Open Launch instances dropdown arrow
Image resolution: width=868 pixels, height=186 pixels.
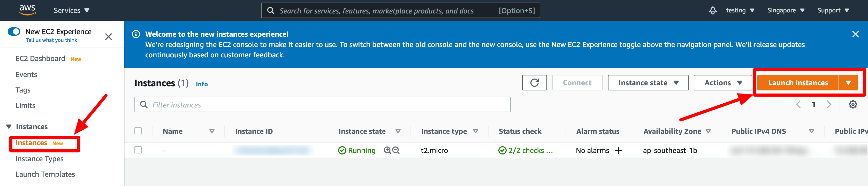point(848,83)
